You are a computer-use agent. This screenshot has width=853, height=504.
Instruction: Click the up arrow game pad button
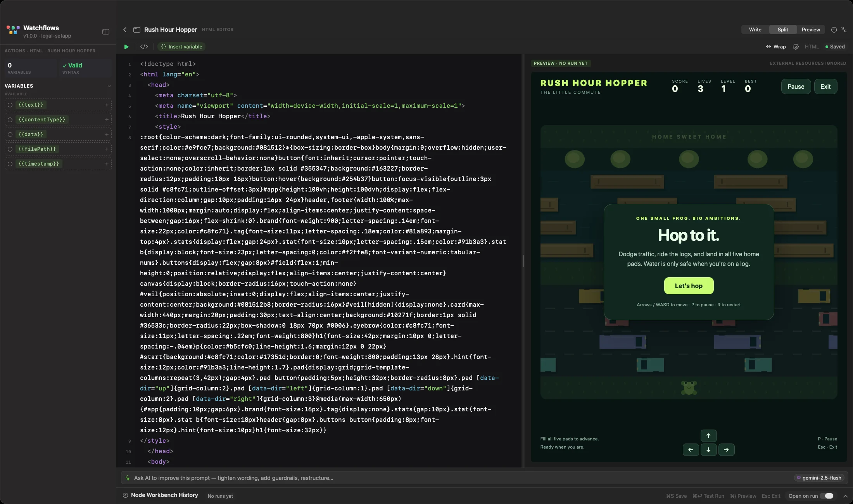(x=708, y=436)
